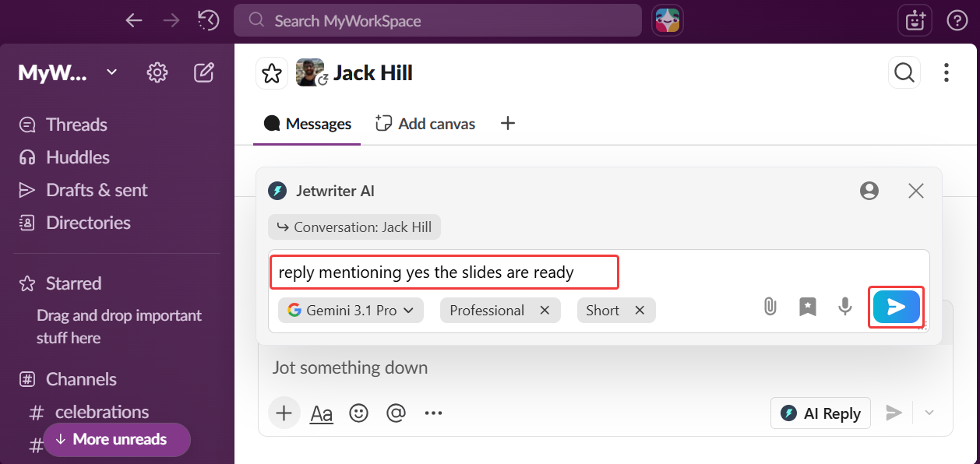Click the microphone voice input icon

(845, 307)
